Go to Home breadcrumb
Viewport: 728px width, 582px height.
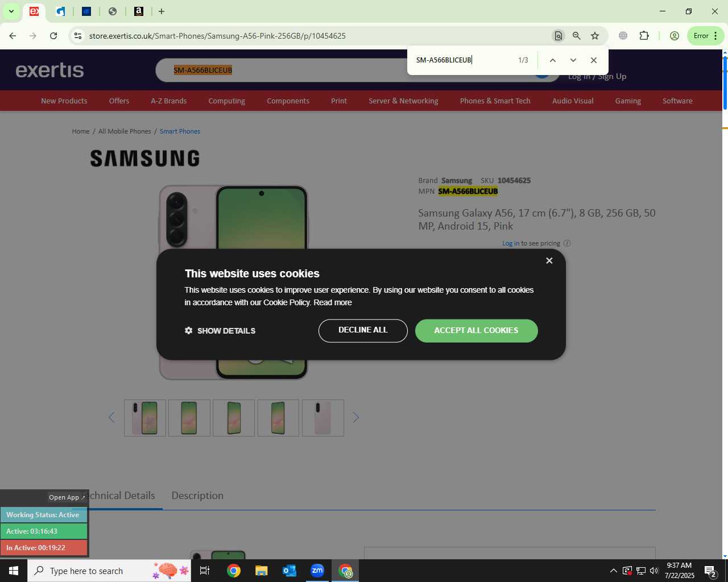81,131
